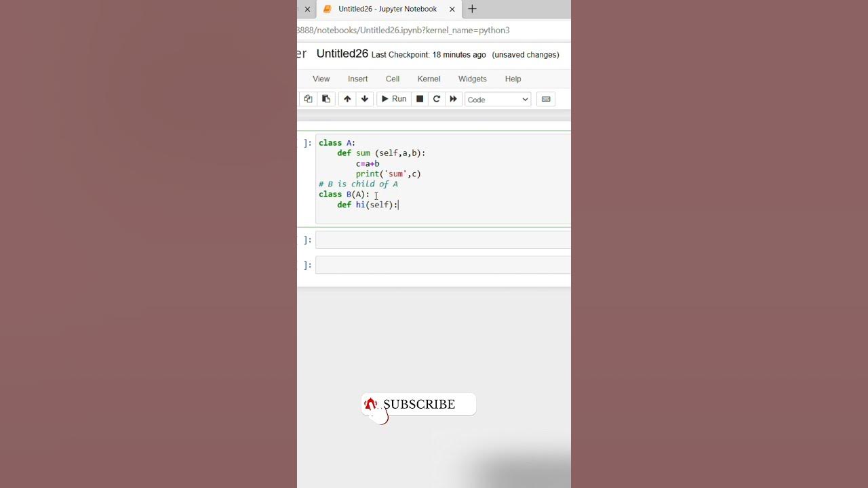868x488 pixels.
Task: Open the View menu
Action: [x=321, y=79]
